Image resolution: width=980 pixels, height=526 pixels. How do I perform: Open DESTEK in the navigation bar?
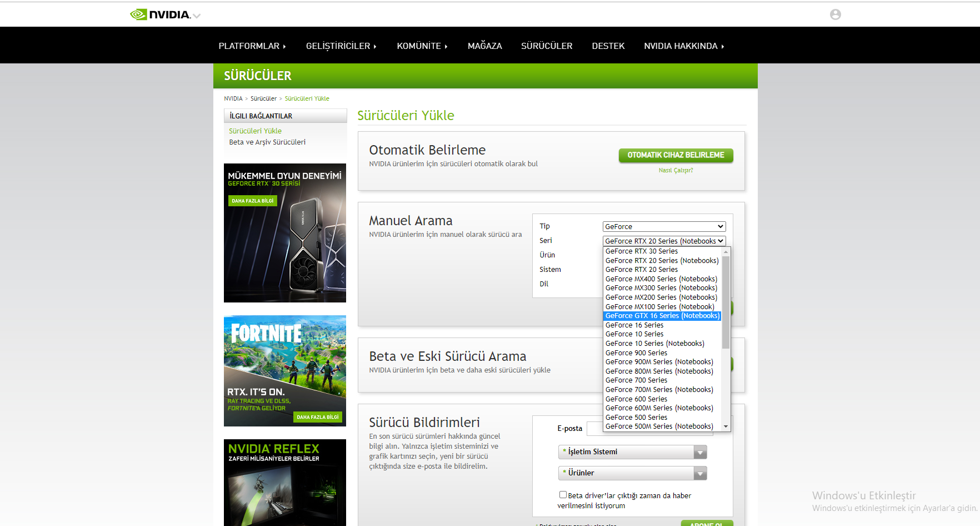(x=608, y=46)
